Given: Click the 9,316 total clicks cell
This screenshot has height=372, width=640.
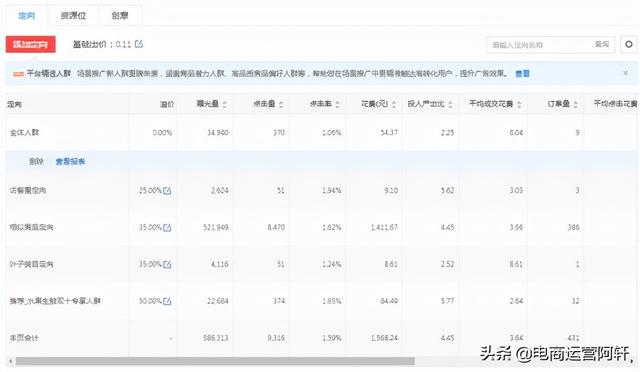Looking at the screenshot, I should pyautogui.click(x=276, y=338).
